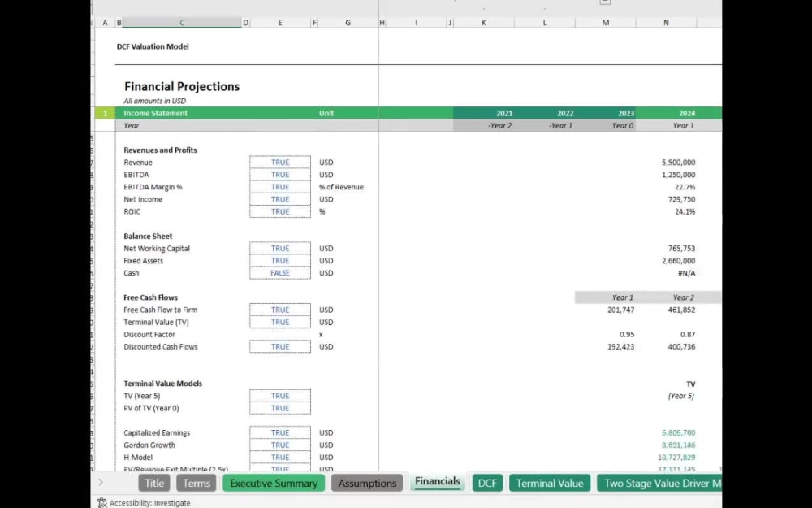Select column N header

point(666,22)
